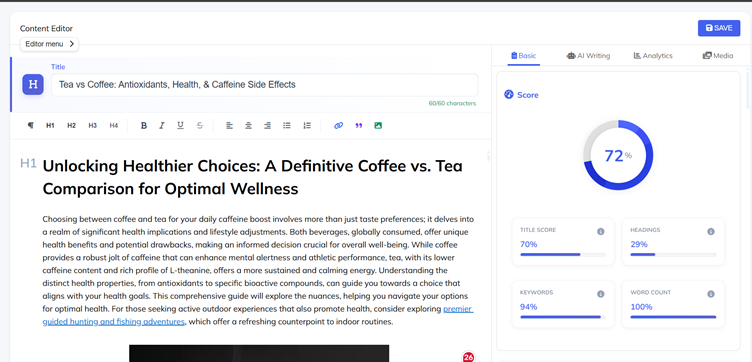Show Title Score info tooltip

pyautogui.click(x=600, y=232)
